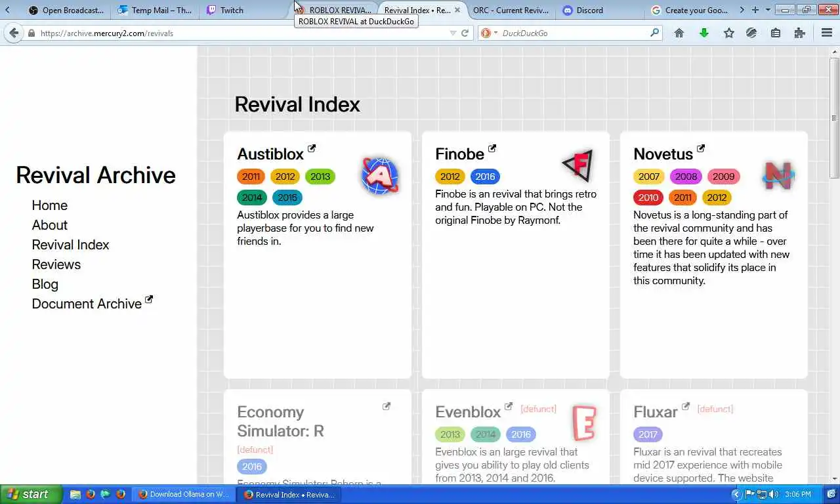840x504 pixels.
Task: Open Downloads green arrow icon
Action: point(704,33)
